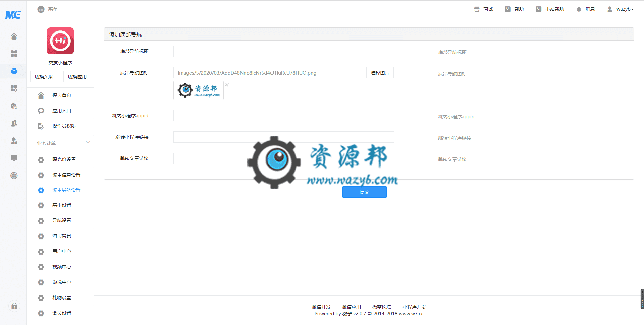Click the uploaded navigation icon thumbnail
This screenshot has height=325, width=644.
click(x=199, y=90)
